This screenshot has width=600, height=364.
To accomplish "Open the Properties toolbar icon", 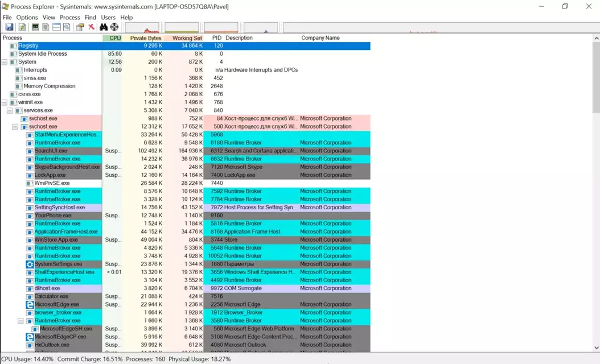I will tap(80, 27).
